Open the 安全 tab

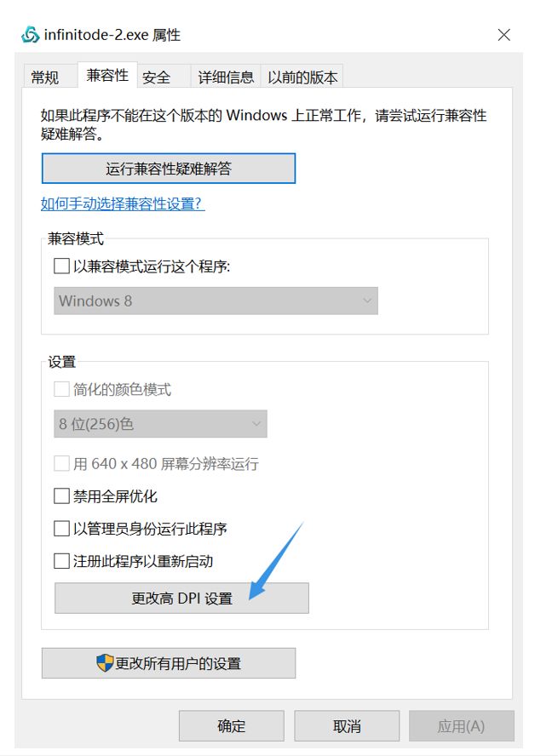[x=157, y=77]
